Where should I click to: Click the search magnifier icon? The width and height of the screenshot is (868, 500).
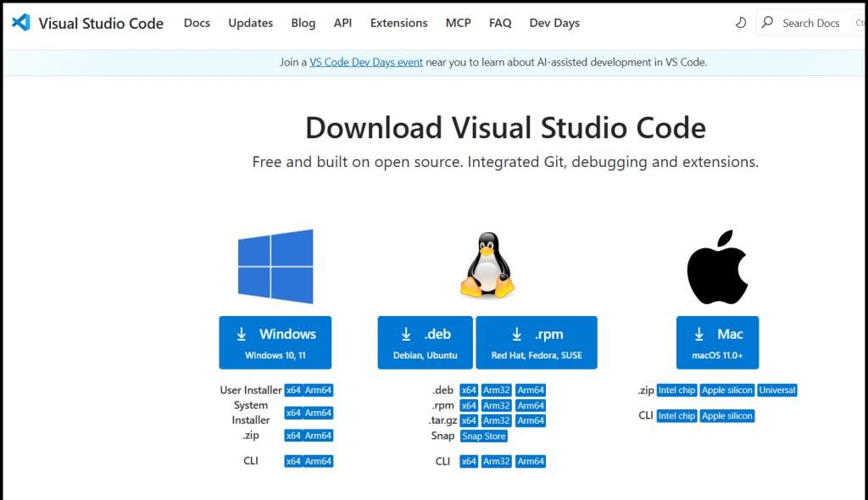coord(768,23)
